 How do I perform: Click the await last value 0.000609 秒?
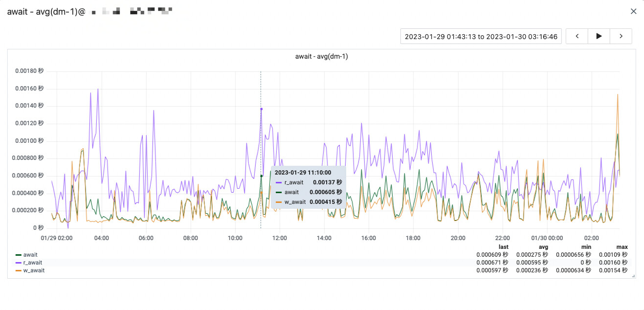point(492,255)
